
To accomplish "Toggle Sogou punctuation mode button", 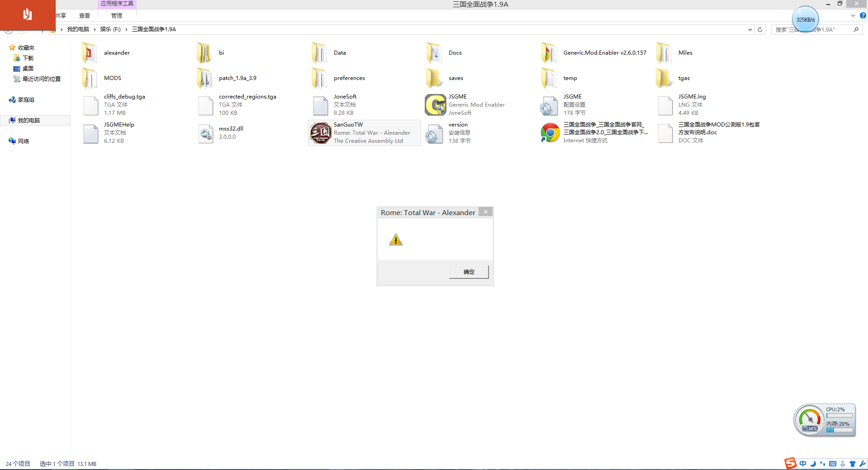I will (x=822, y=464).
